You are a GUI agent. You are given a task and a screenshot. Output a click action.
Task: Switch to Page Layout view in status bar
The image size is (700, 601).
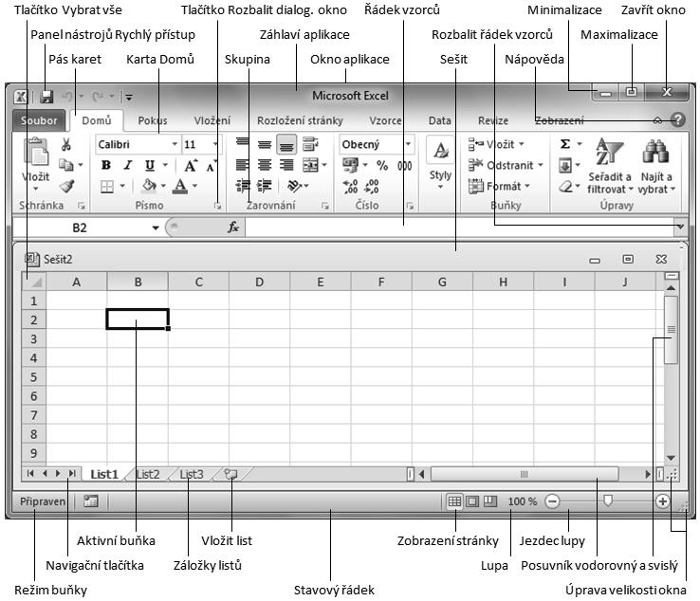[x=471, y=501]
